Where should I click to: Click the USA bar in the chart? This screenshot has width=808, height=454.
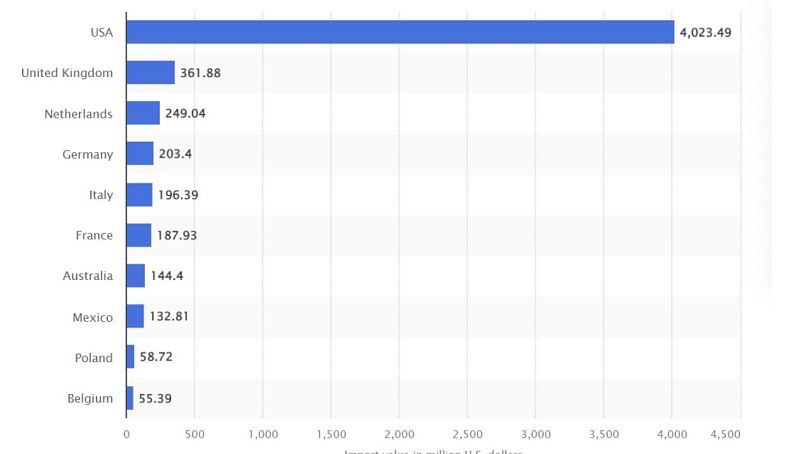(x=400, y=32)
